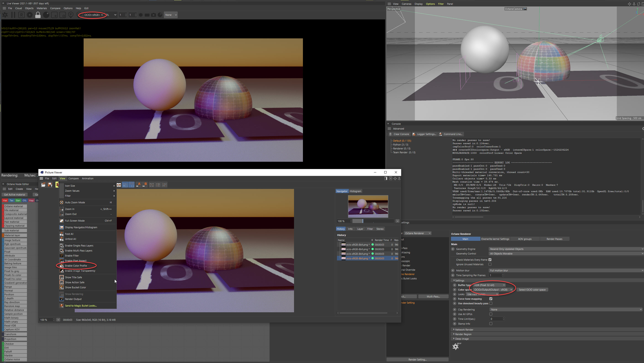This screenshot has width=644, height=363.
Task: Open the Buffer type HDR dropdown
Action: (x=489, y=285)
